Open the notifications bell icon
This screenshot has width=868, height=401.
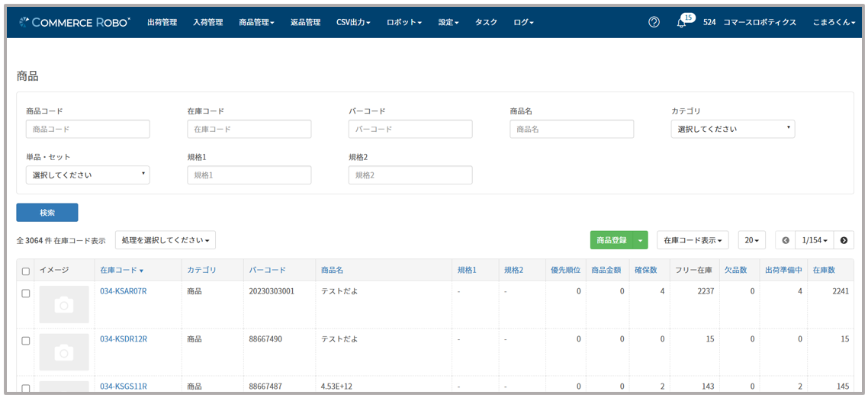[x=681, y=23]
